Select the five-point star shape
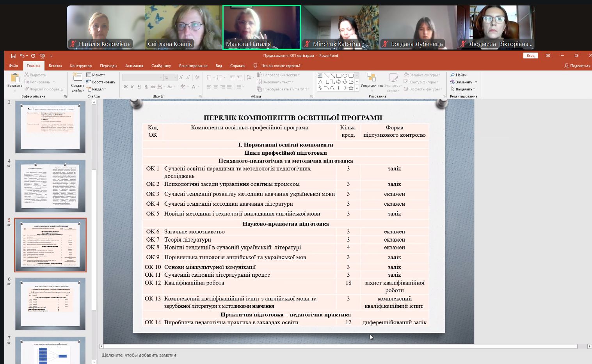Screen dimensions: 592x364 [x=351, y=88]
